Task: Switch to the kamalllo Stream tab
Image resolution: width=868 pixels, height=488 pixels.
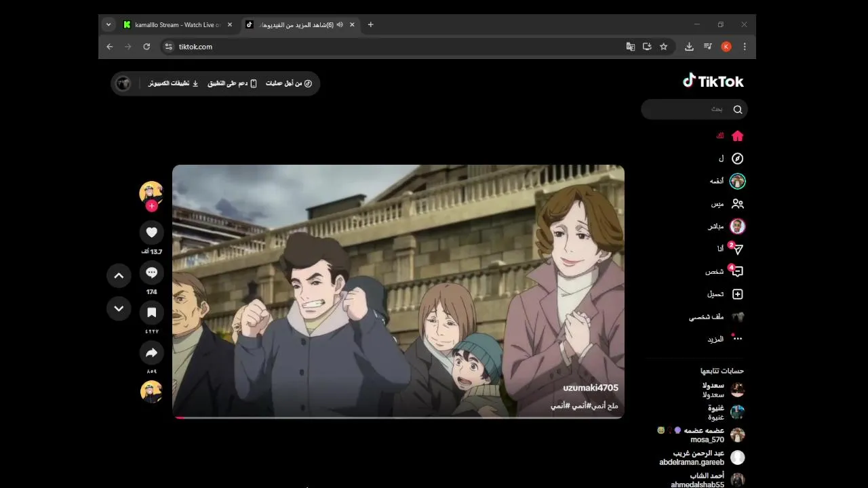Action: click(x=178, y=24)
